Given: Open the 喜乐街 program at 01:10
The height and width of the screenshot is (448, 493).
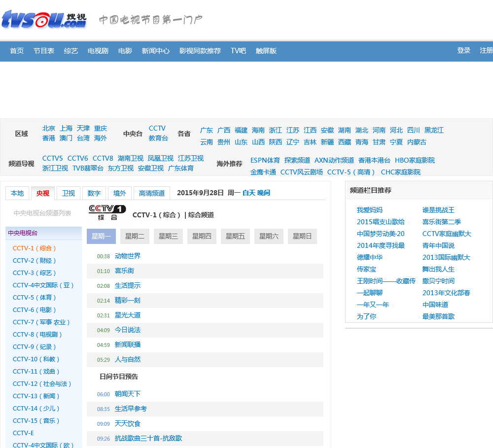Looking at the screenshot, I should click(x=125, y=271).
